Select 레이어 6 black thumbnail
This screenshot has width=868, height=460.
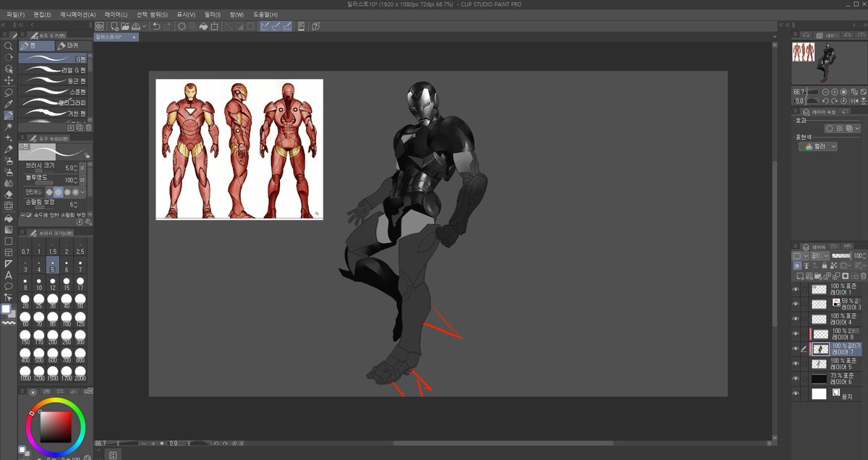(819, 379)
